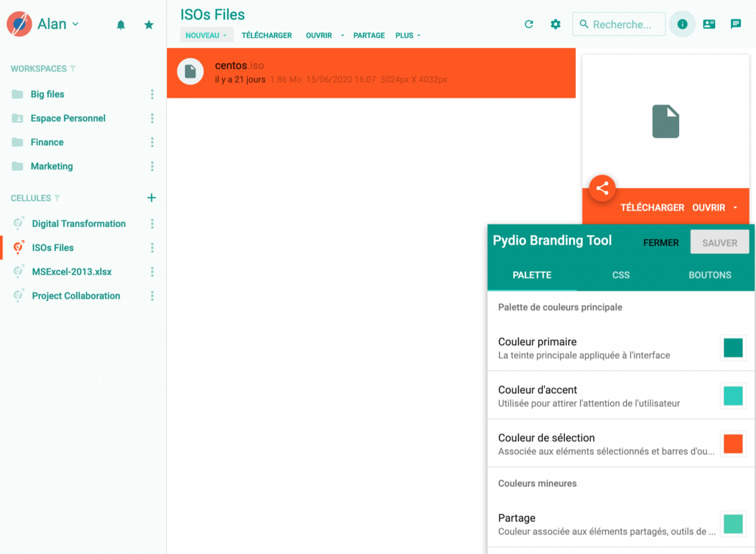Image resolution: width=756 pixels, height=554 pixels.
Task: Open the Nouveau dropdown
Action: click(207, 35)
